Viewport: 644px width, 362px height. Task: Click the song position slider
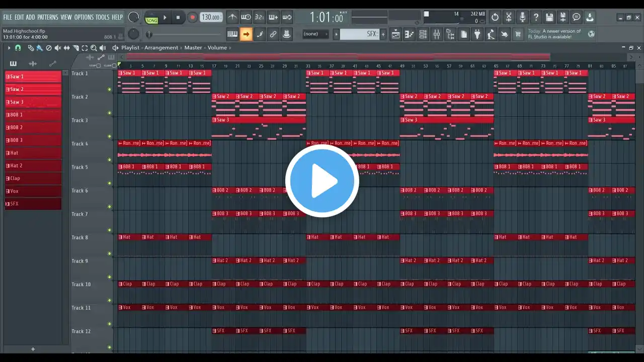pos(186,34)
